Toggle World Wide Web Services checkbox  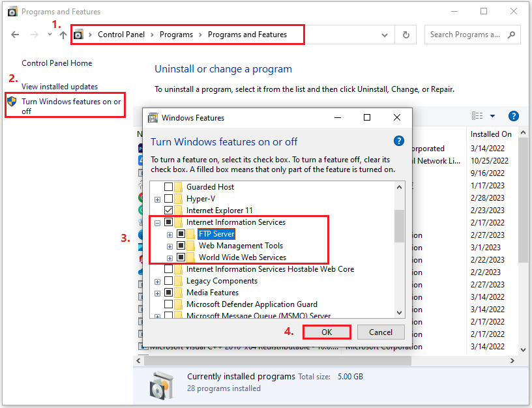(181, 257)
